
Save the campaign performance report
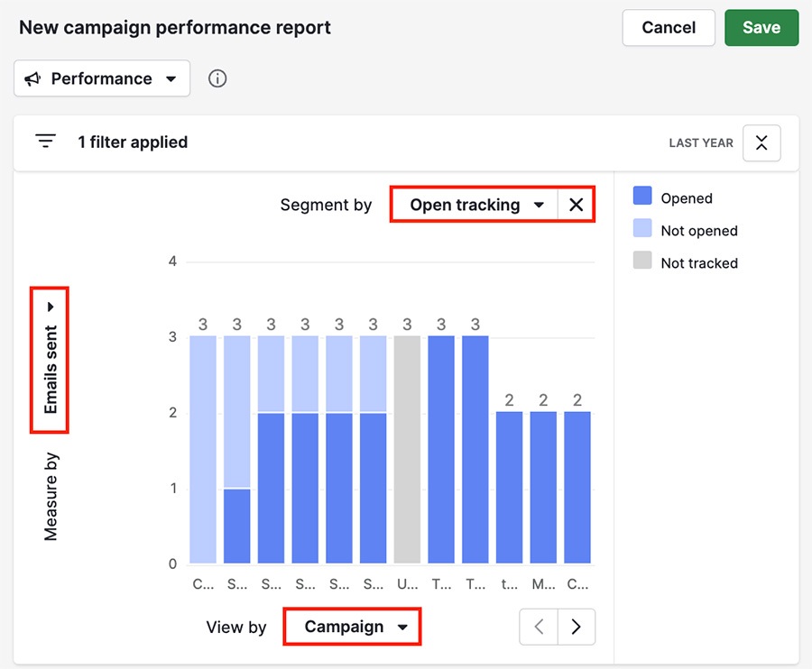pos(761,27)
